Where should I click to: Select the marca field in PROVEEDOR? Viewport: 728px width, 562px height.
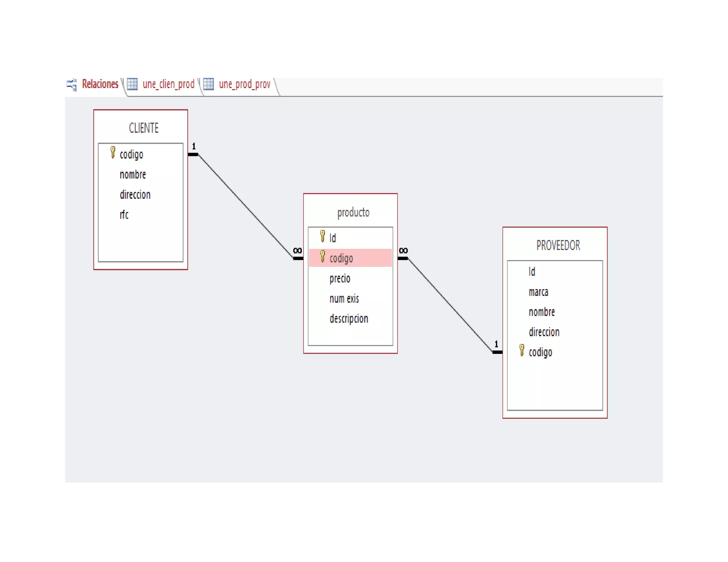point(538,292)
